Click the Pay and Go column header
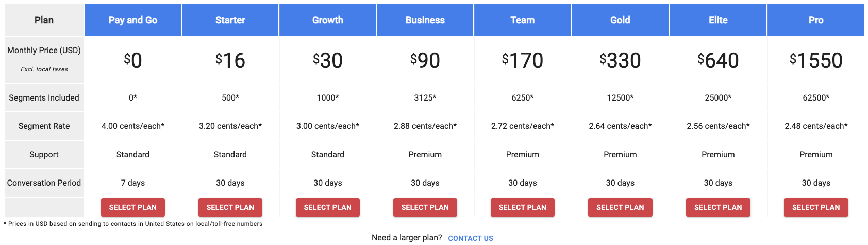 (133, 20)
